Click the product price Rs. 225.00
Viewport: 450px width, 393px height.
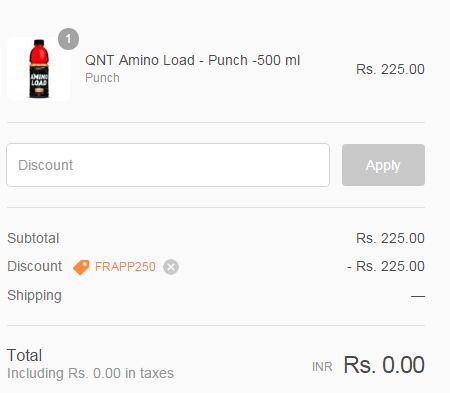390,69
